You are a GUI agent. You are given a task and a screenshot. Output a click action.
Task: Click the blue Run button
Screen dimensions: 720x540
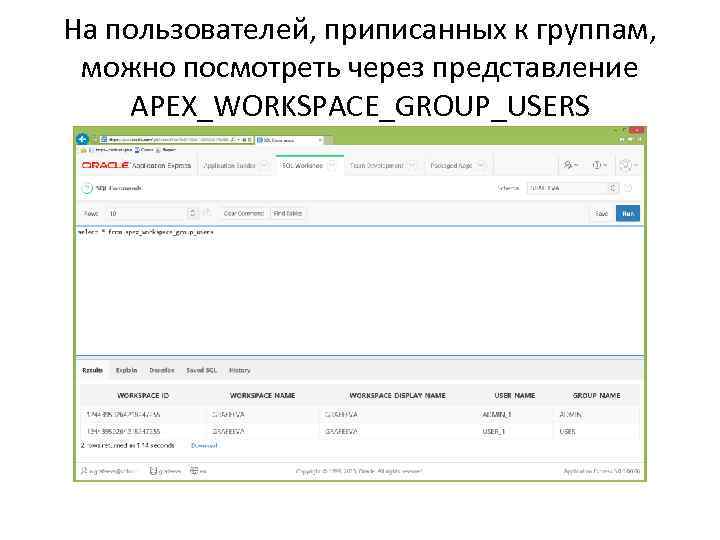pos(628,214)
